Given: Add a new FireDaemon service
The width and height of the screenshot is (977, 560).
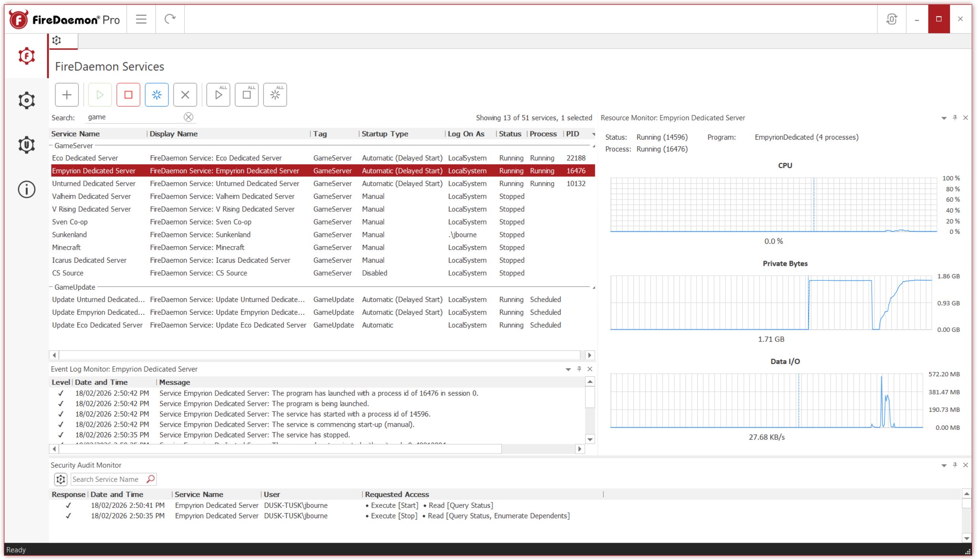Looking at the screenshot, I should [x=67, y=95].
